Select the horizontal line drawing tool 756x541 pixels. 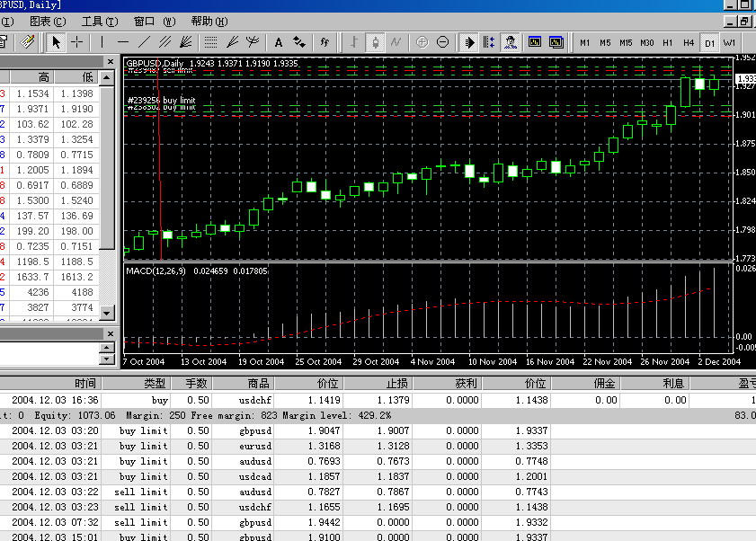[x=123, y=41]
